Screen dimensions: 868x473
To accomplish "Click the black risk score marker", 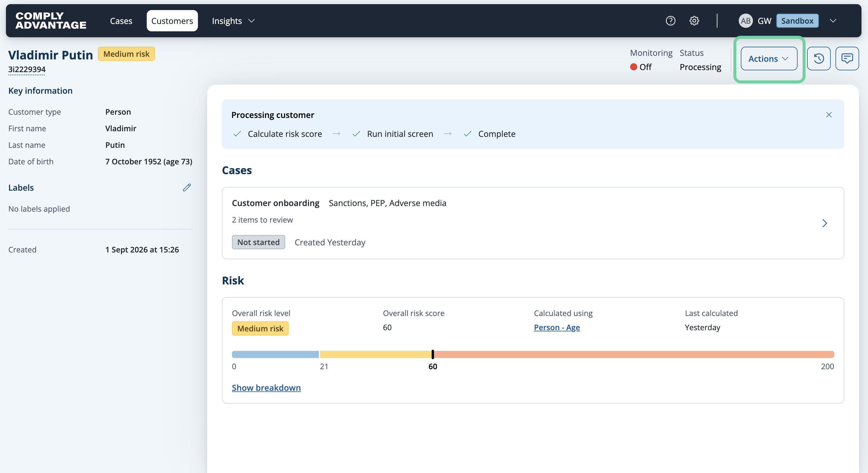I will (433, 354).
